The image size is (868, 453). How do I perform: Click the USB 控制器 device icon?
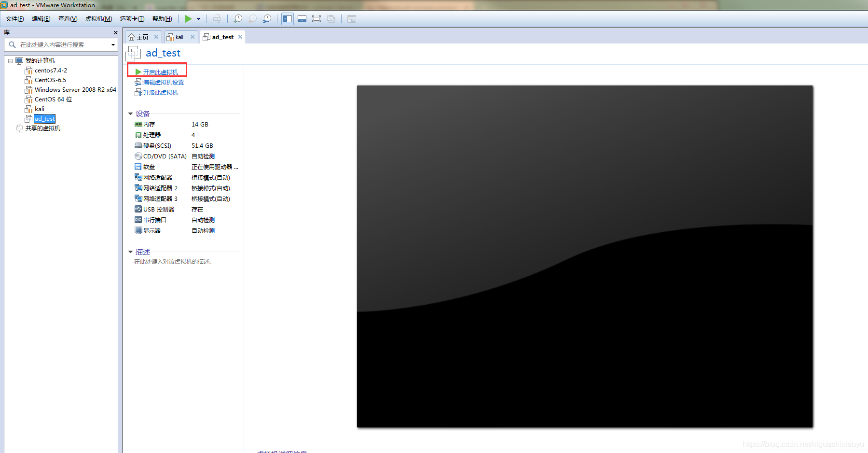(x=138, y=210)
